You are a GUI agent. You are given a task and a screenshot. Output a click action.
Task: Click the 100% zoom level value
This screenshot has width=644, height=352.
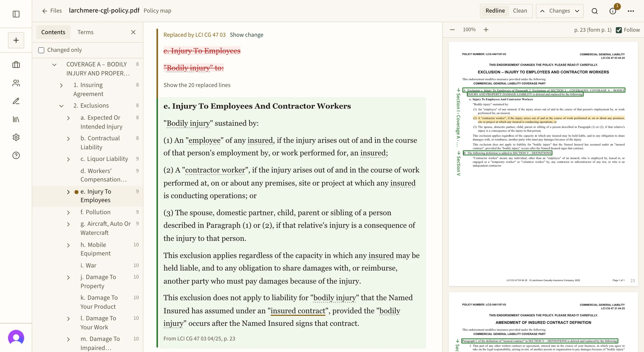(x=469, y=30)
